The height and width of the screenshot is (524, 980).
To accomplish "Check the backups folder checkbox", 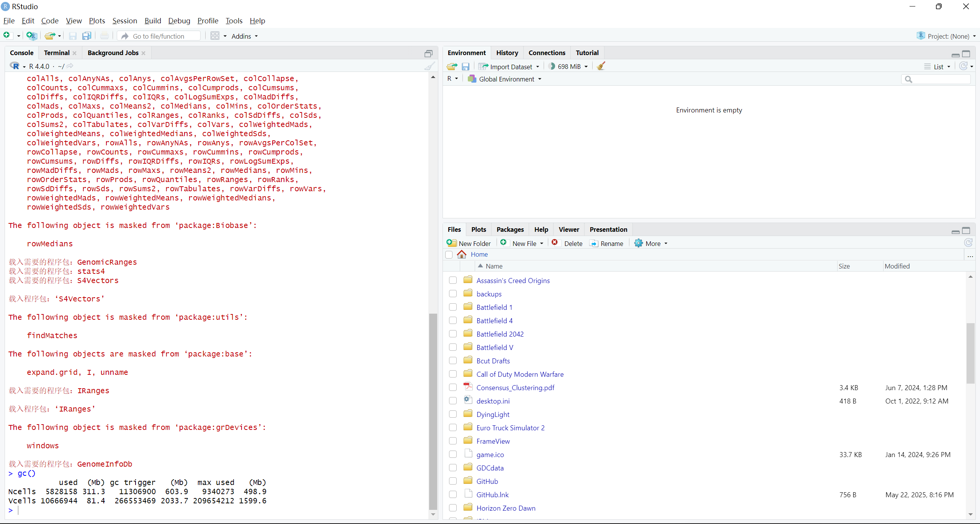I will pos(453,294).
